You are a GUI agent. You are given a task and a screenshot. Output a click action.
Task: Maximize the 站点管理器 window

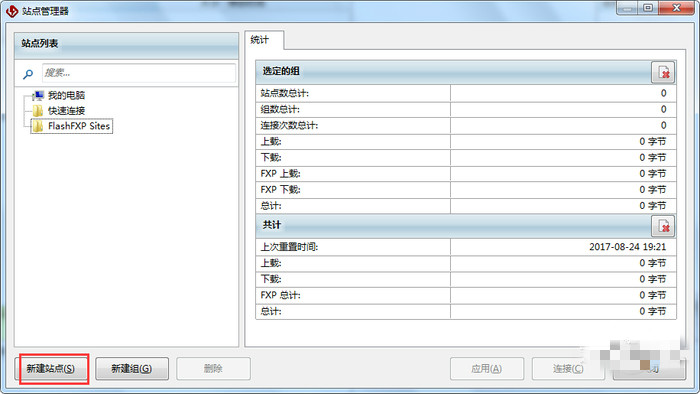pos(648,8)
